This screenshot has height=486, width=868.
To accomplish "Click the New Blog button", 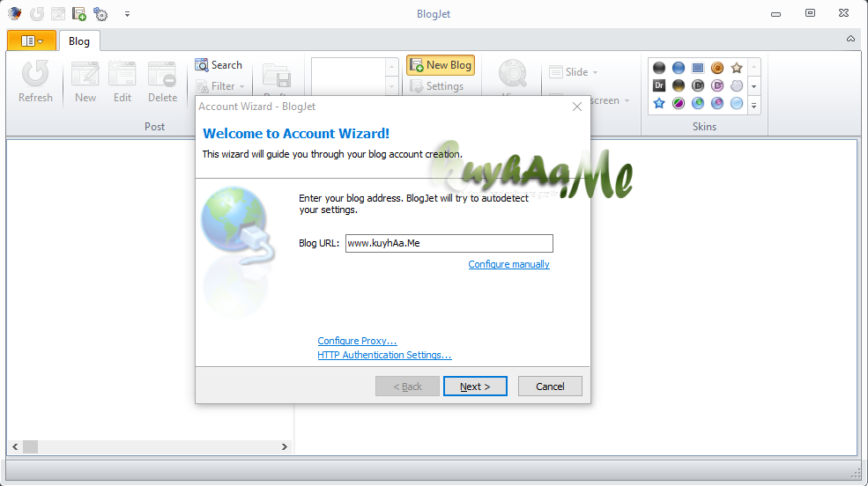I will [441, 64].
